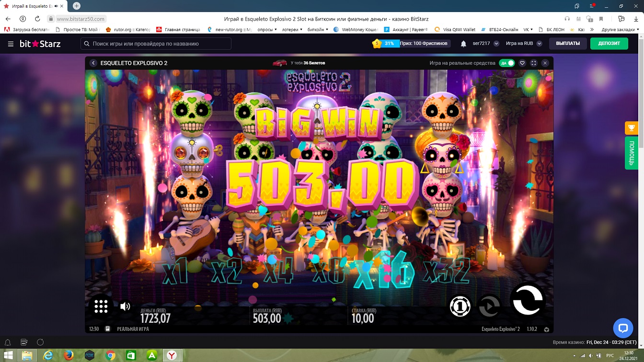The width and height of the screenshot is (644, 362).
Task: Click the "РЕАЛЬНАЯ ИГРА" status label
Action: click(x=133, y=329)
